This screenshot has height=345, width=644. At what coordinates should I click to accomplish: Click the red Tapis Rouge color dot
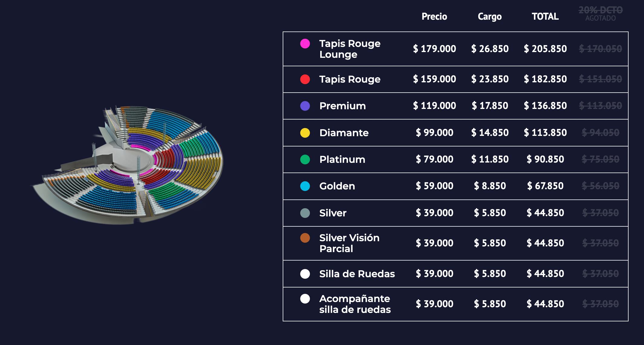tap(305, 79)
